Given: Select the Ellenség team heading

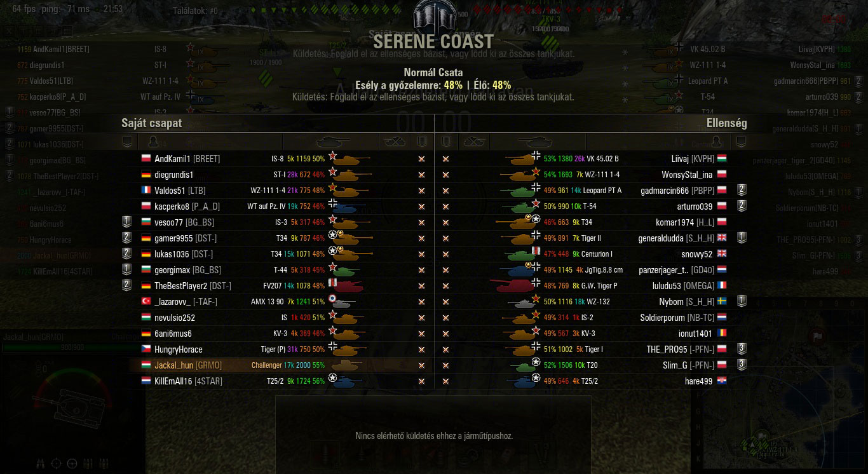Looking at the screenshot, I should (x=726, y=123).
